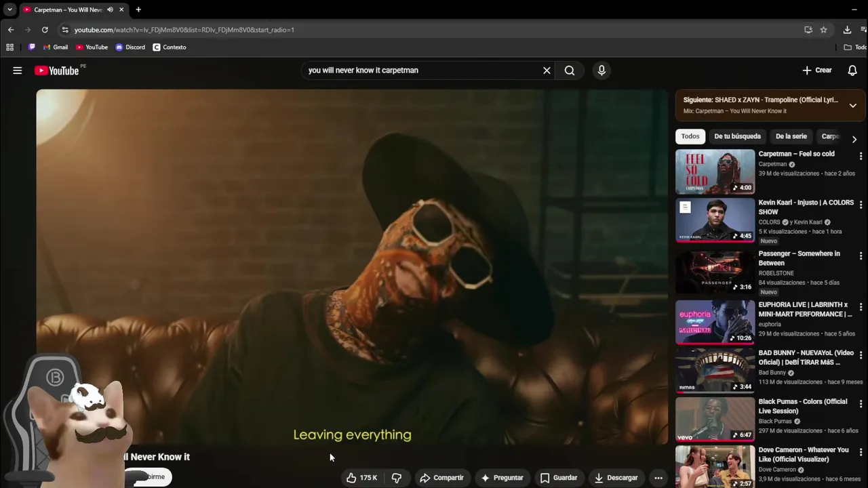Open more actions three-dot menu
This screenshot has width=868, height=488.
tap(658, 478)
